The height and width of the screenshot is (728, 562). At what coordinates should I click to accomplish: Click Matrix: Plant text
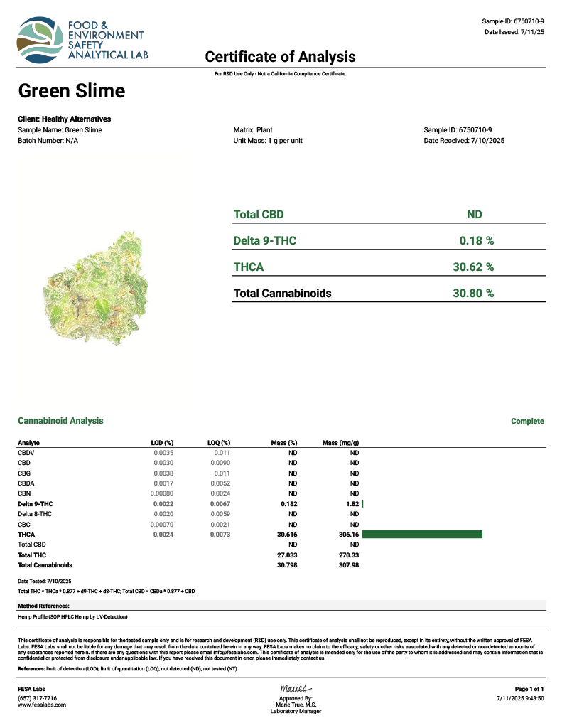pos(253,130)
